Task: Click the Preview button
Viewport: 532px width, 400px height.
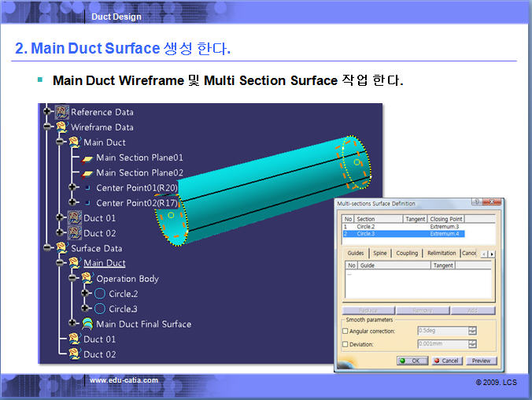Action: [481, 361]
